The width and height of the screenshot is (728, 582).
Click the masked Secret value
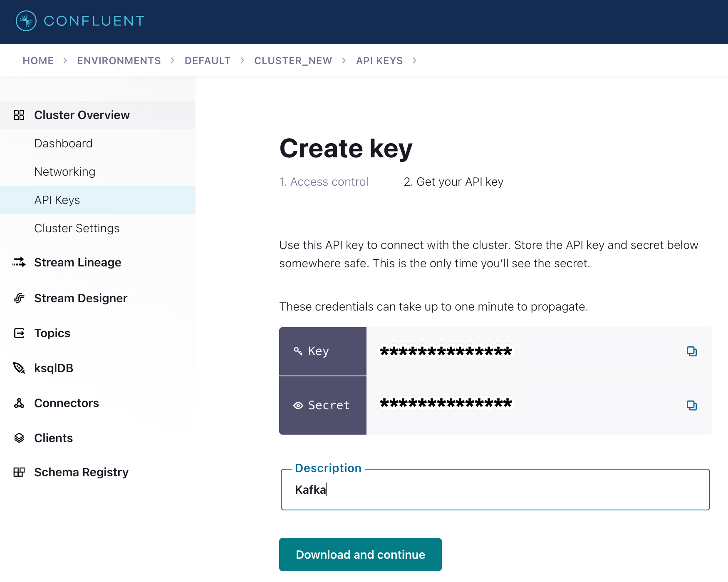tap(446, 403)
